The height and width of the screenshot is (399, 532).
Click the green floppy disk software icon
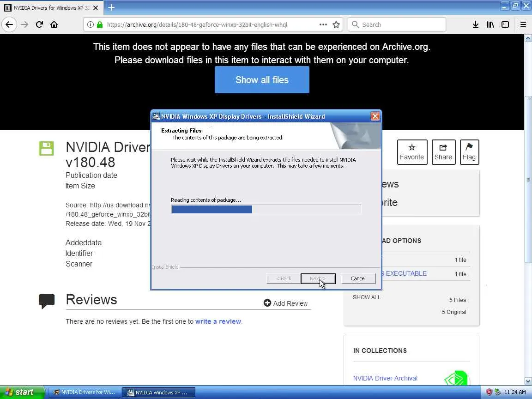click(x=47, y=149)
